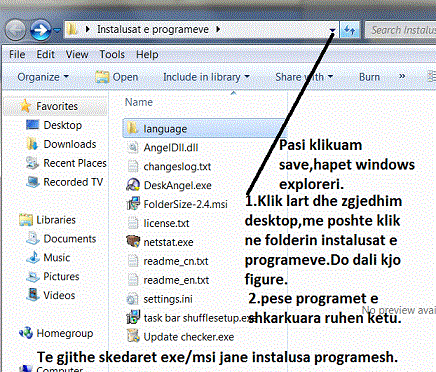The image size is (436, 372).
Task: Click the Burn toolbar button
Action: pos(369,77)
